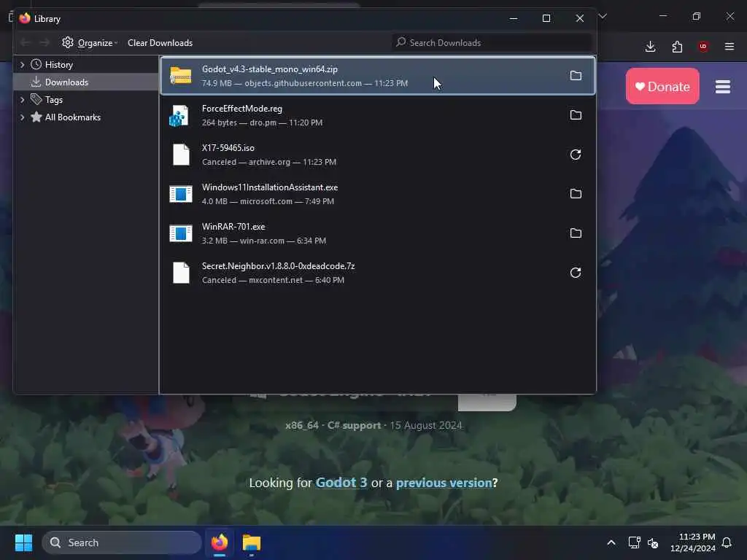Click the Windows11InstallationAssistant.exe program icon
Image resolution: width=747 pixels, height=560 pixels.
click(181, 194)
